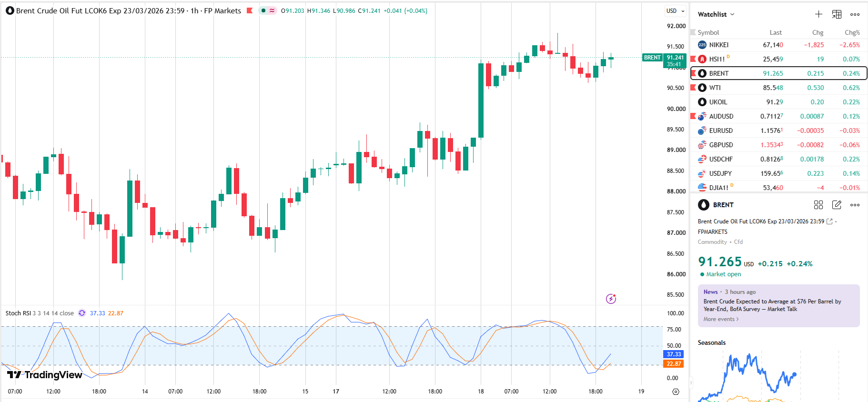Open the note edit icon in BRENT details
868x402 pixels.
click(x=837, y=205)
